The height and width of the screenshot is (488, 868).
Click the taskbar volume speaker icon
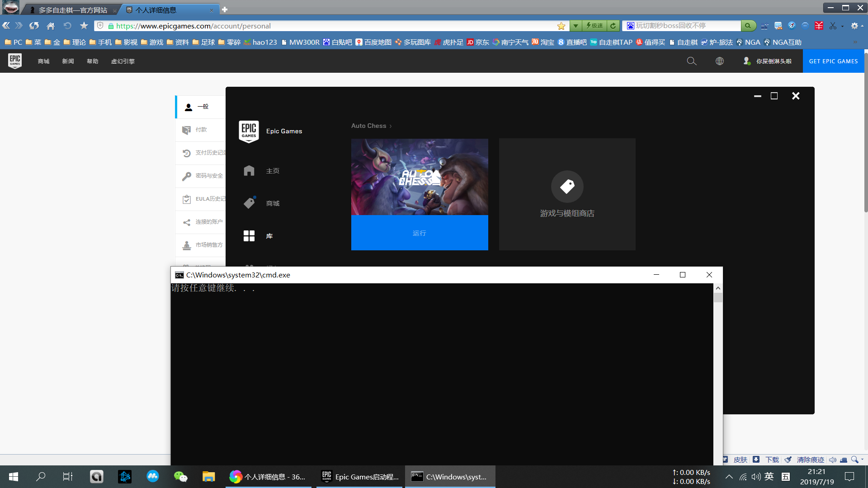(756, 476)
